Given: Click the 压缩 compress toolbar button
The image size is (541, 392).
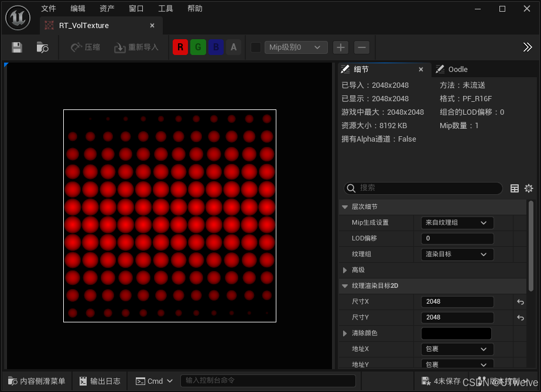Looking at the screenshot, I should pos(85,47).
